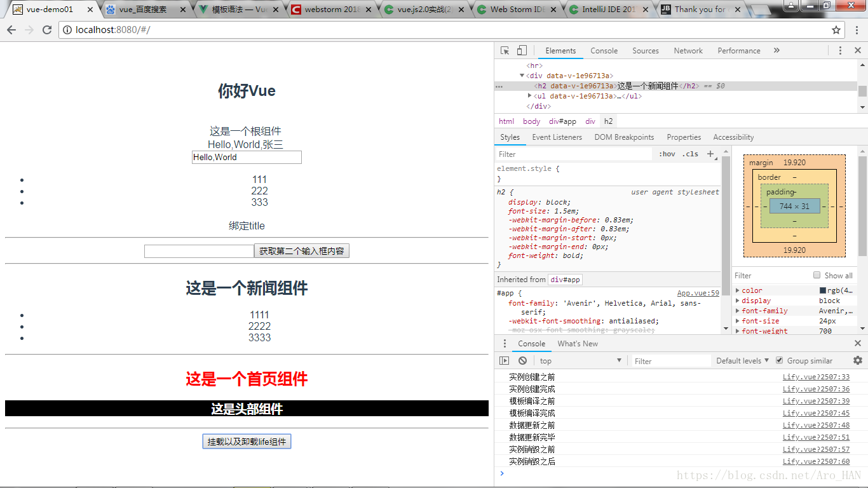868x488 pixels.
Task: Switch to the Accessibility sidebar tab
Action: (x=733, y=137)
